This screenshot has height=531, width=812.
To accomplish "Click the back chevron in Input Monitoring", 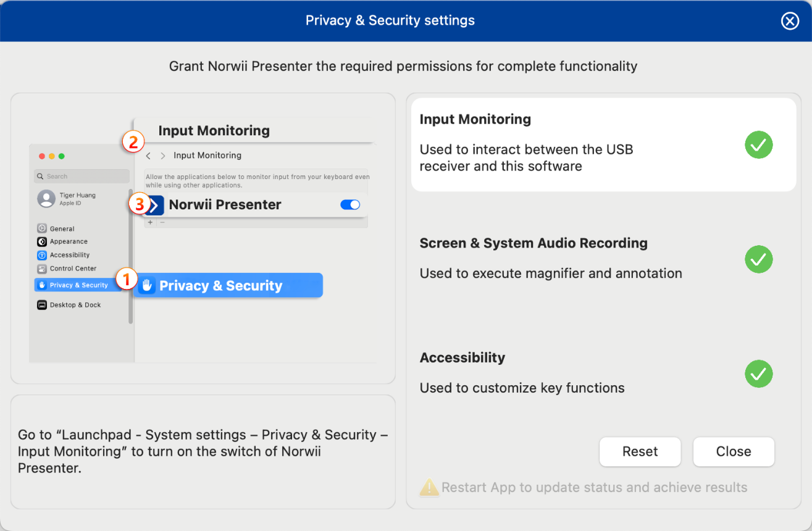I will (148, 156).
